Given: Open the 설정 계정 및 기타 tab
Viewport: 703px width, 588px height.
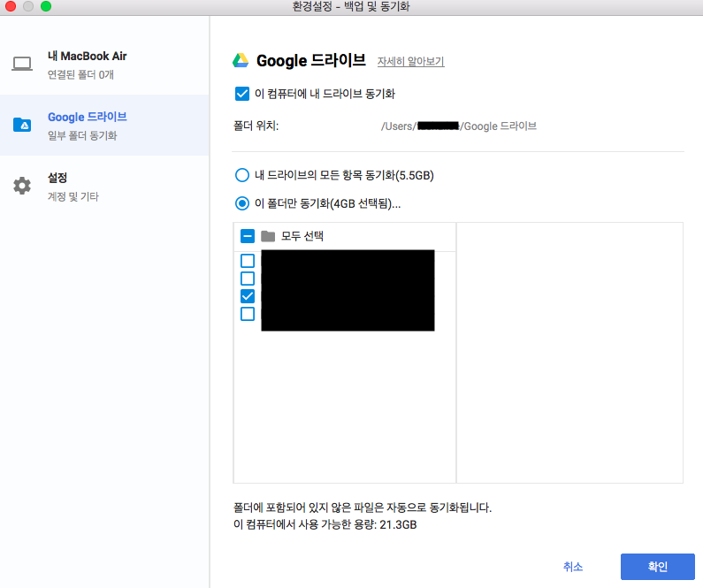Looking at the screenshot, I should [x=104, y=186].
